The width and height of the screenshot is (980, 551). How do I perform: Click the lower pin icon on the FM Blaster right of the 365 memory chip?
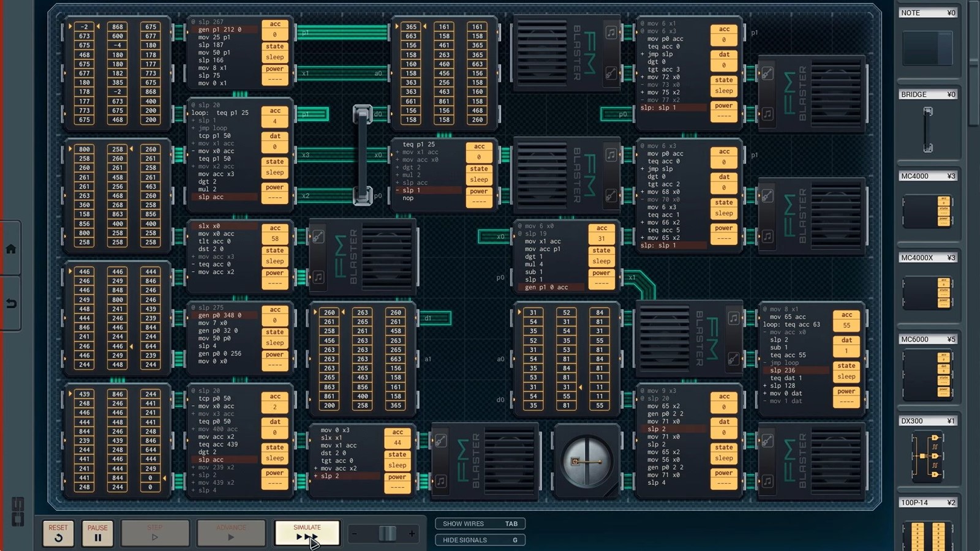pyautogui.click(x=611, y=73)
